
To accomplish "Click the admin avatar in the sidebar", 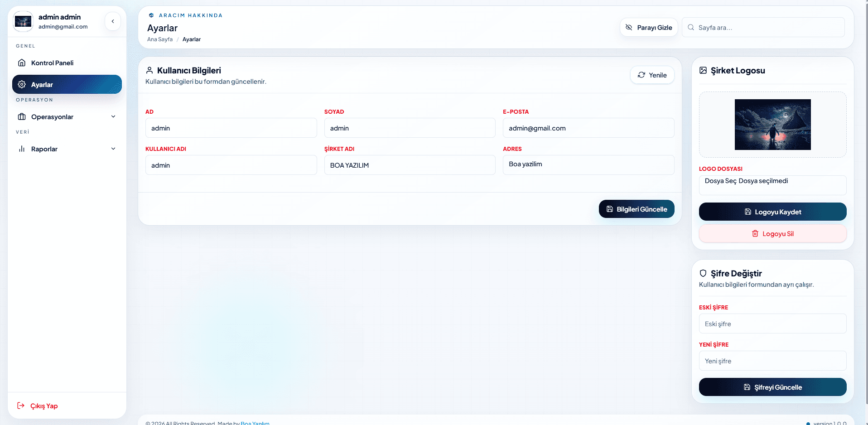I will 23,21.
